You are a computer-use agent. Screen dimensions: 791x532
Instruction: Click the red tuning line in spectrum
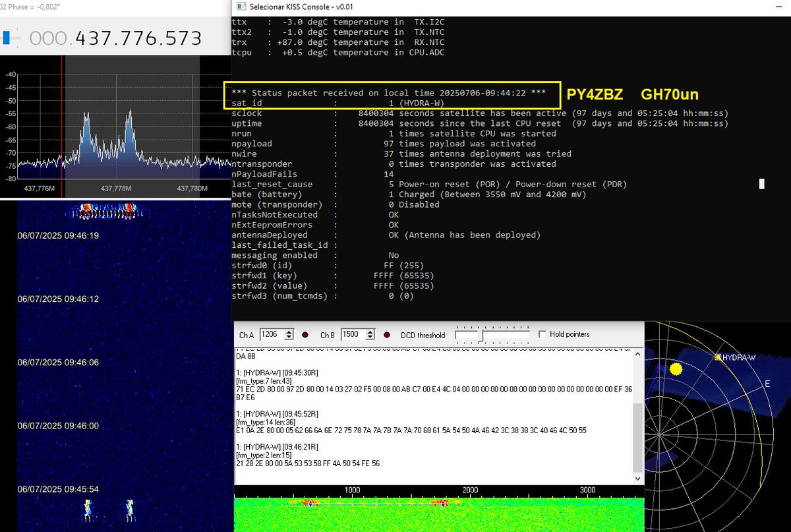[x=63, y=117]
